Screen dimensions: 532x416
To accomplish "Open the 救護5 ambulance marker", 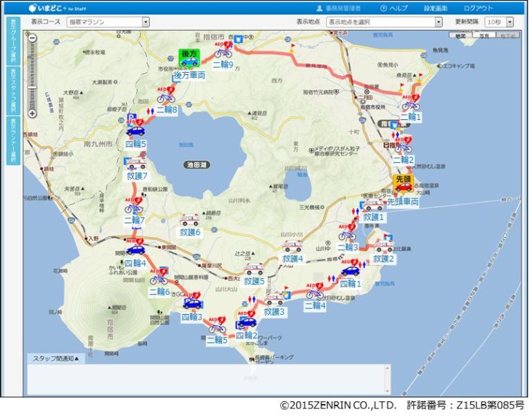I will point(254,269).
